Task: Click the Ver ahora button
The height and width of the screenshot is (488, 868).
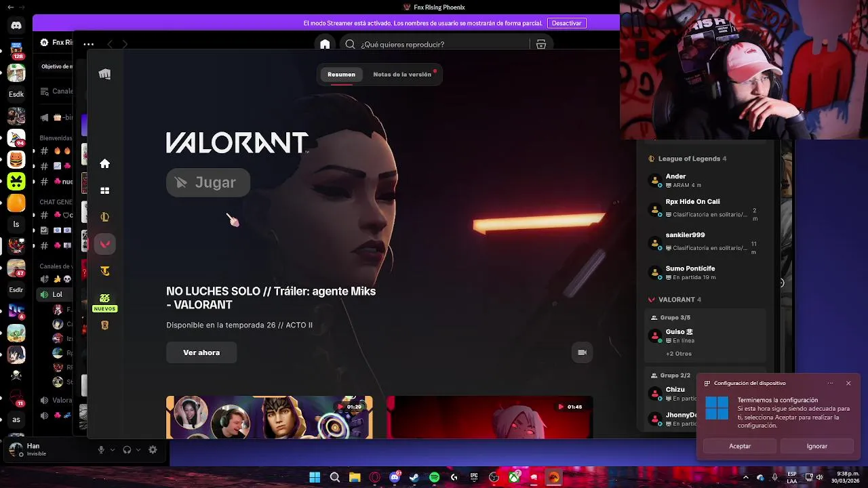Action: pos(201,352)
